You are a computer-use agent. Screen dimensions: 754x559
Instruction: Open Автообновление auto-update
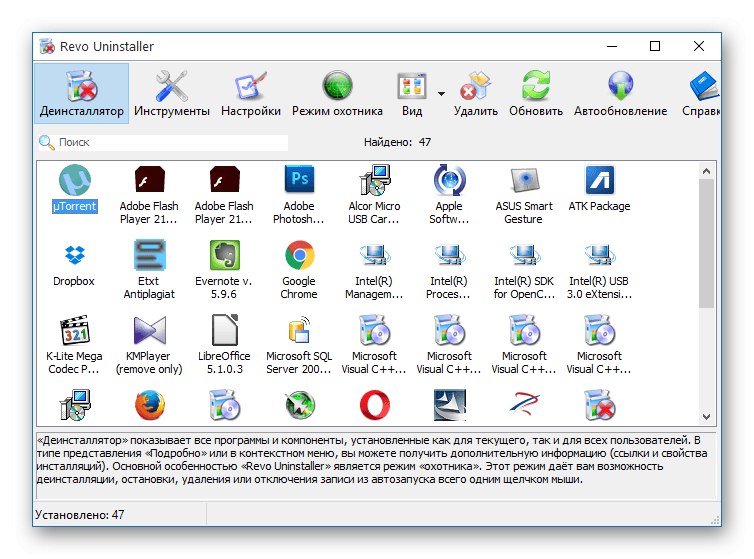pyautogui.click(x=620, y=94)
